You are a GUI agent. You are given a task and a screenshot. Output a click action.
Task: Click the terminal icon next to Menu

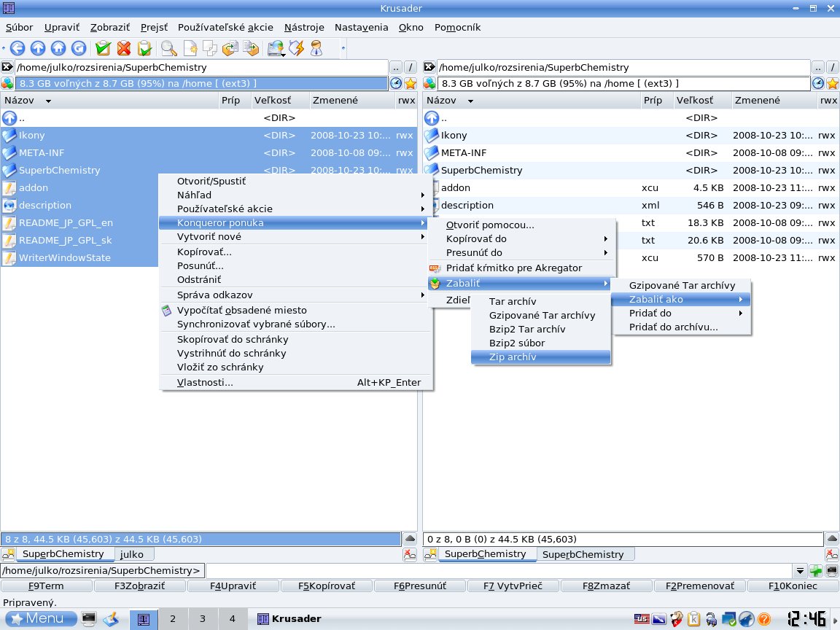tap(89, 619)
